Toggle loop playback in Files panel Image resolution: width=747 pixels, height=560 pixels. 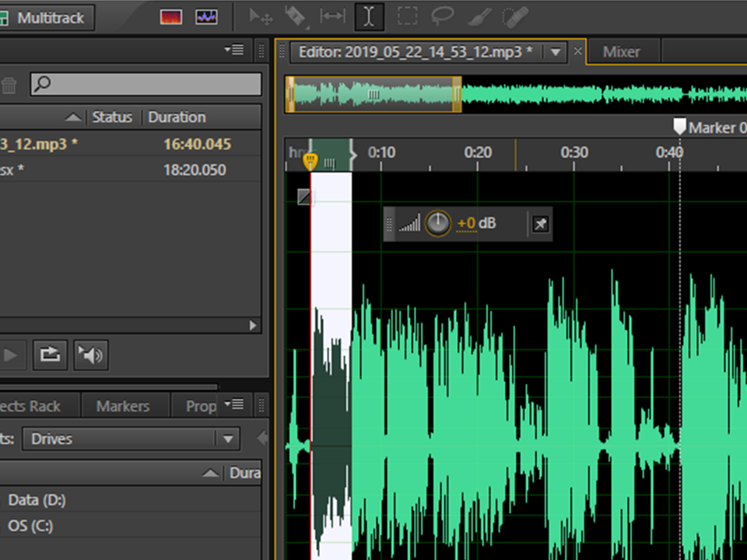50,355
